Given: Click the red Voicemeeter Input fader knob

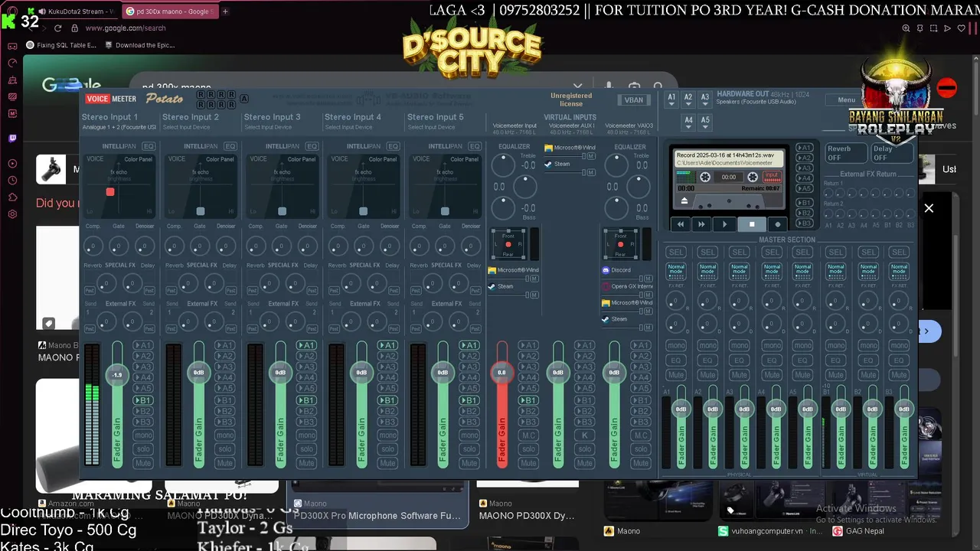Looking at the screenshot, I should pyautogui.click(x=501, y=373).
